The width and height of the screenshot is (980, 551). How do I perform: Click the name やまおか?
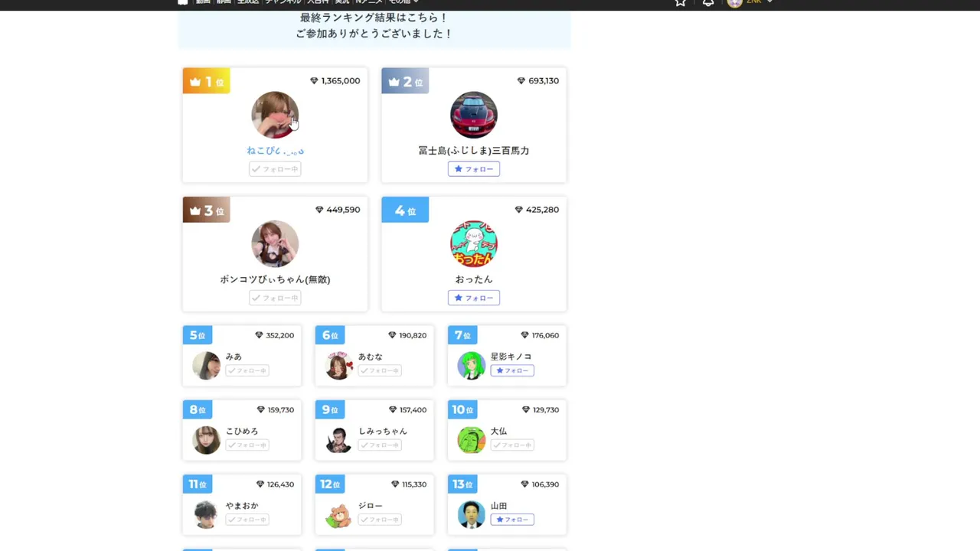click(x=242, y=506)
